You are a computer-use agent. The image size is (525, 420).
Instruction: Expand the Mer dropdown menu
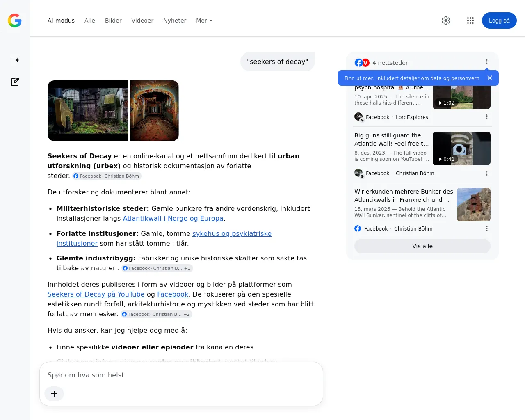tap(204, 21)
